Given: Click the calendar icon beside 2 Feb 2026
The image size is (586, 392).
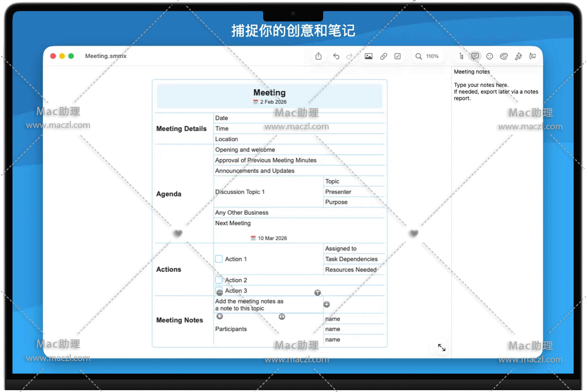Looking at the screenshot, I should pos(256,102).
